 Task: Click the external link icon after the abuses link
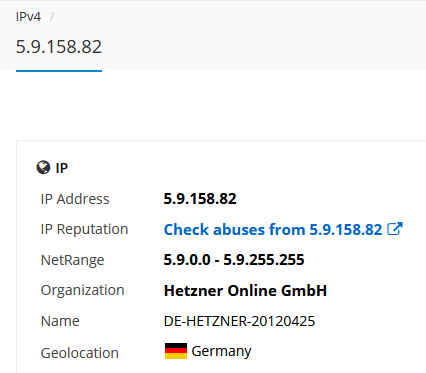point(395,229)
